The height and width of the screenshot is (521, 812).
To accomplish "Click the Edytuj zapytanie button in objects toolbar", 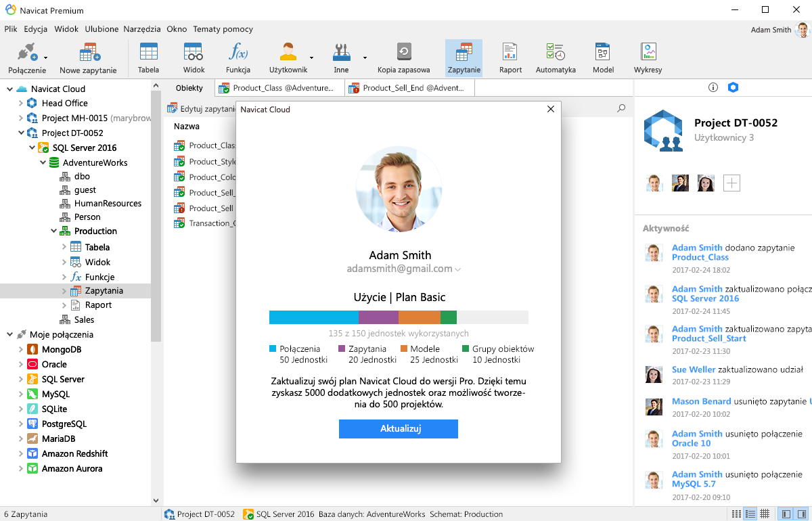I will [201, 108].
